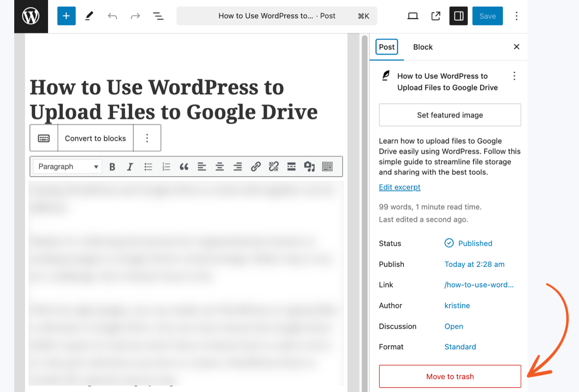The height and width of the screenshot is (392, 579).
Task: Insert or edit link
Action: pyautogui.click(x=256, y=167)
